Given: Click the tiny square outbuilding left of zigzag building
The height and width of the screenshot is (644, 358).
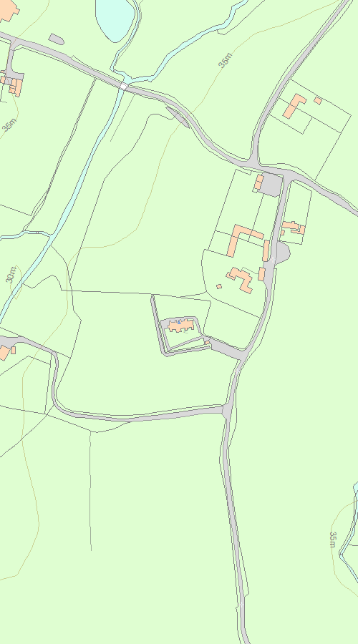Looking at the screenshot, I should click(x=219, y=286).
